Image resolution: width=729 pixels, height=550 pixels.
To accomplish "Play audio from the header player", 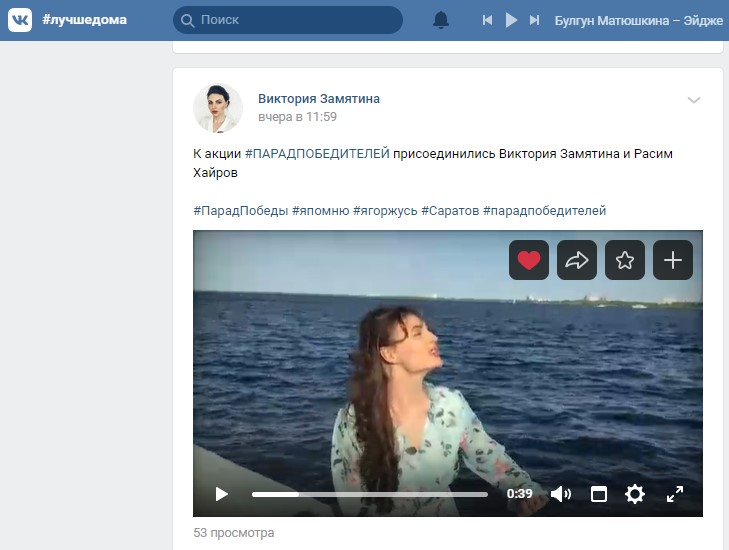I will click(x=511, y=20).
